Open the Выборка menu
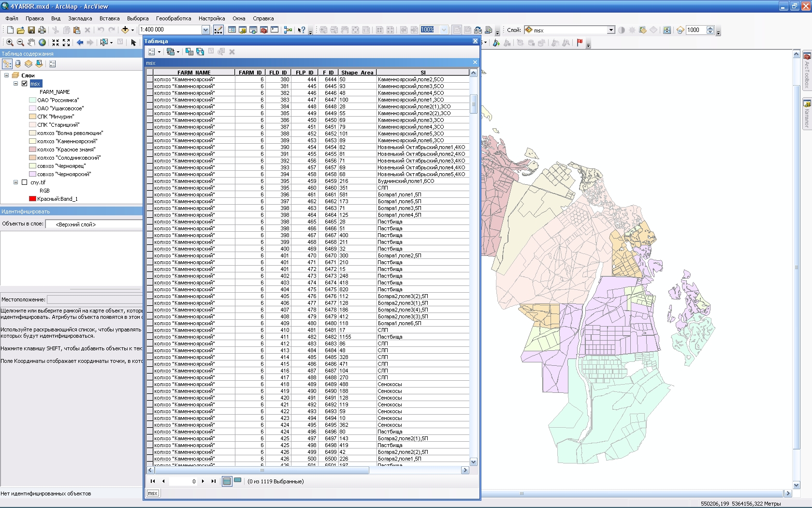The image size is (812, 508). coord(138,18)
